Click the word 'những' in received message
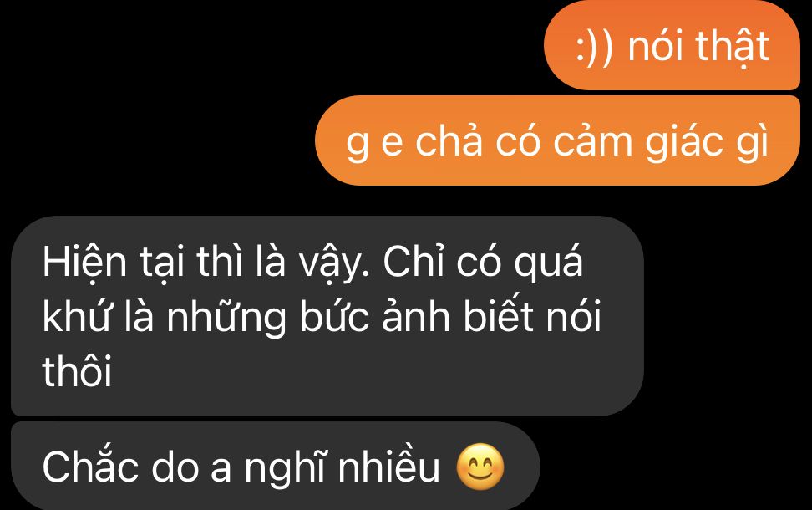 tap(226, 318)
